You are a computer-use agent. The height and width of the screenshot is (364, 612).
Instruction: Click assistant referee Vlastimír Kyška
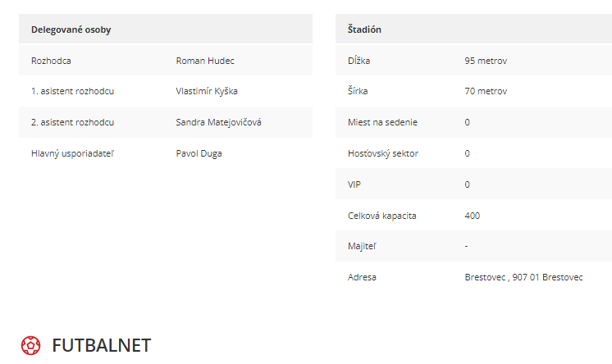[x=207, y=91]
